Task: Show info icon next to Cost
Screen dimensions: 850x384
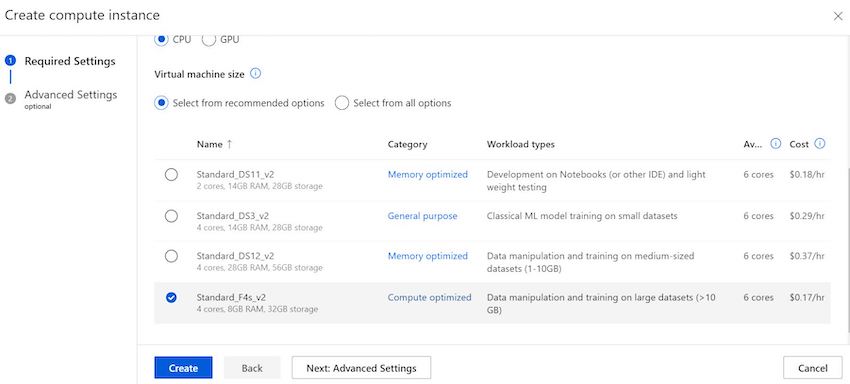Action: coord(820,144)
